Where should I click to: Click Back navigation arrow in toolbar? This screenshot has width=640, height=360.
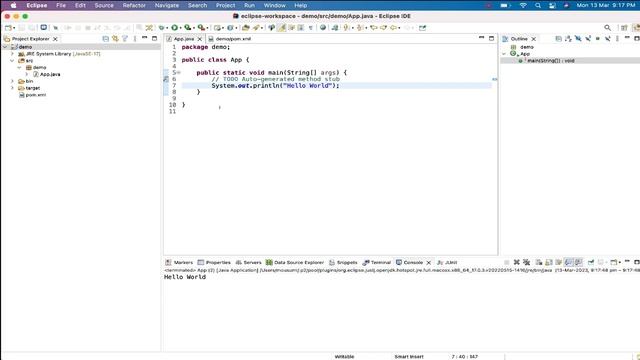click(x=393, y=28)
